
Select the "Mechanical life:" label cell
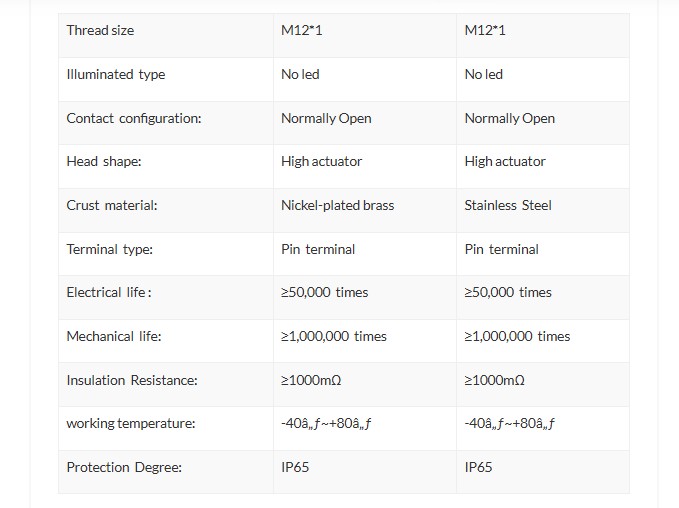[x=114, y=336]
